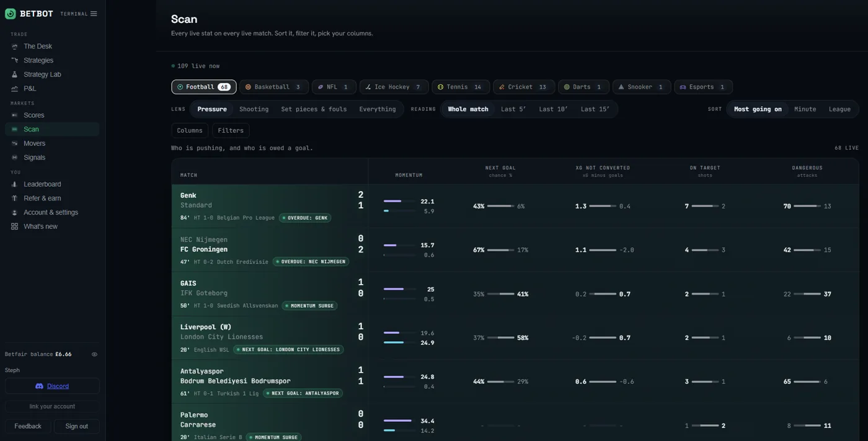Viewport: 868px width, 441px height.
Task: Click the Esports controller icon
Action: coord(683,87)
